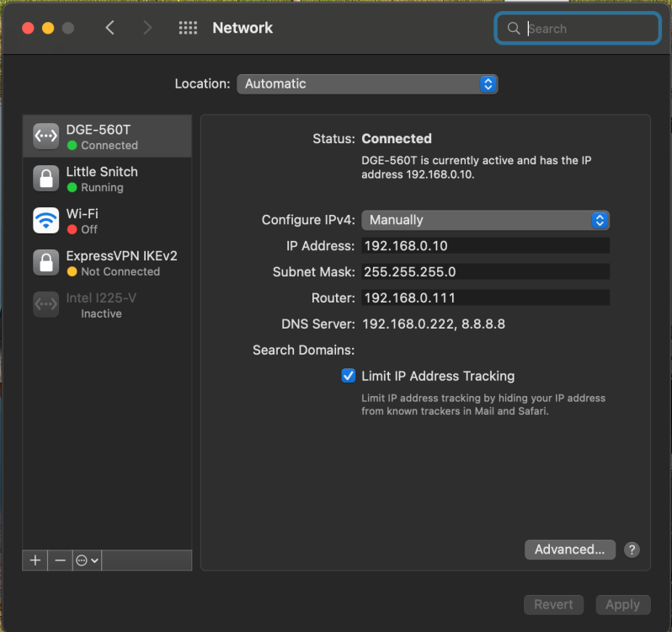Screen dimensions: 672x632
Task: Open the service actions ellipsis menu
Action: pos(87,560)
